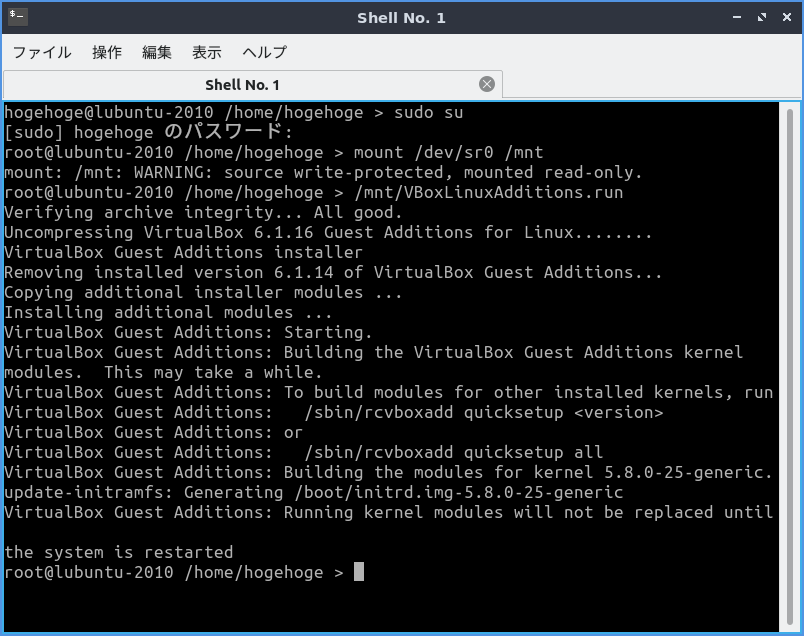
Task: Click 'Running kernel modules will not be replaced' line
Action: pyautogui.click(x=388, y=512)
